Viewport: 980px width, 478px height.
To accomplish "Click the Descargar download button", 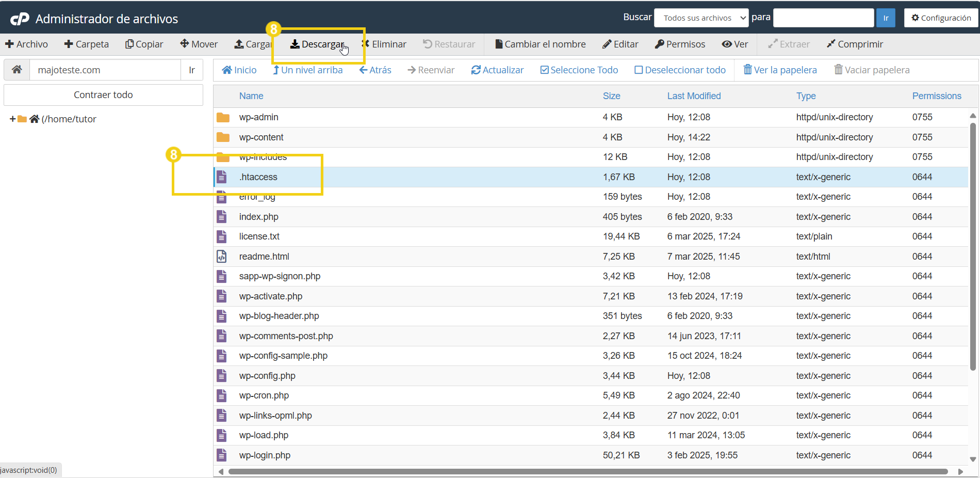I will [317, 44].
